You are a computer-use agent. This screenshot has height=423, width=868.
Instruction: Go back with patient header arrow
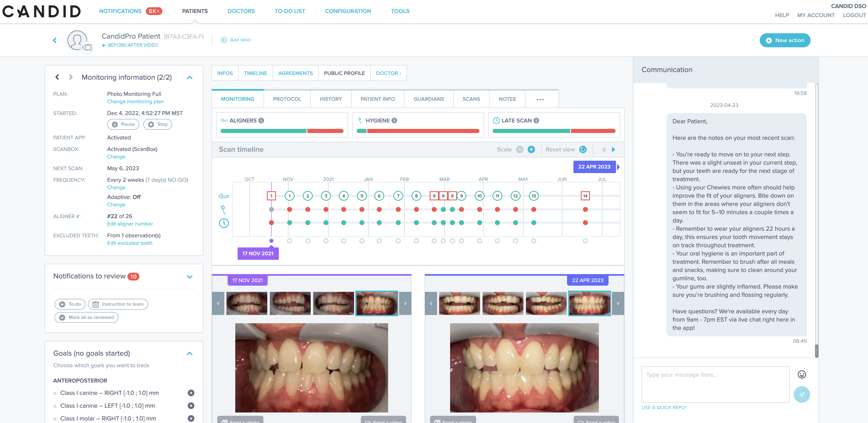[x=55, y=40]
